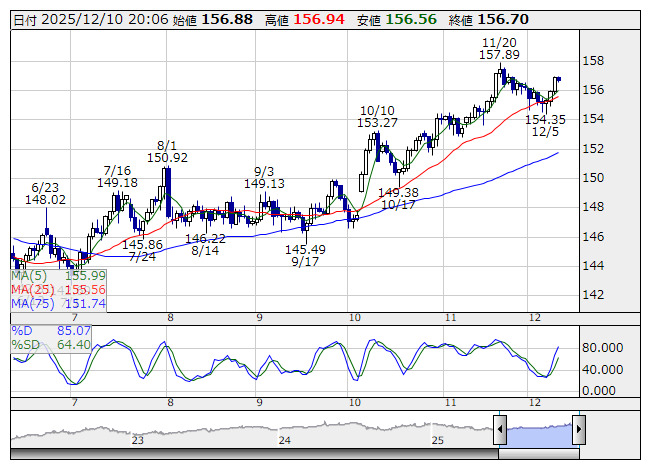Click the low price 156.56 in header
The image size is (653, 470).
coord(411,20)
